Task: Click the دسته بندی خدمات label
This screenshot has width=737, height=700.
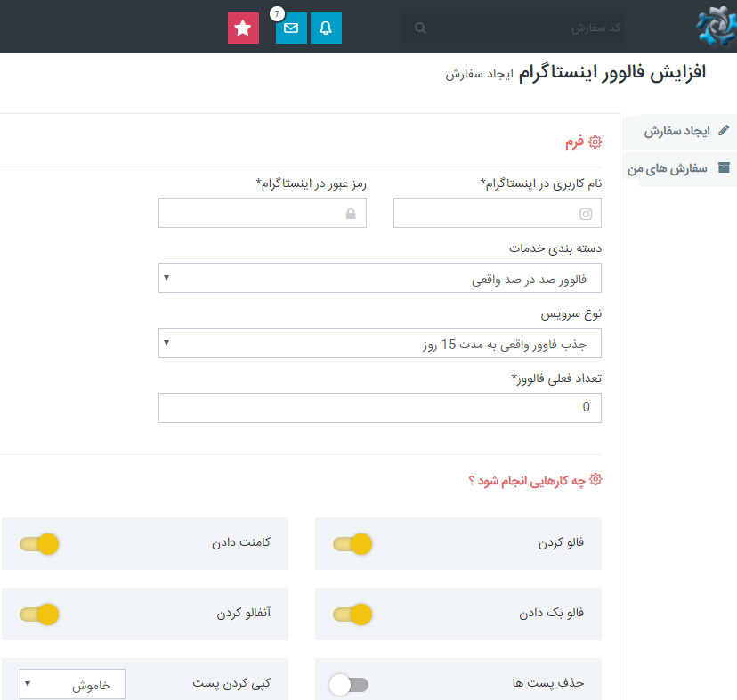Action: pos(555,248)
